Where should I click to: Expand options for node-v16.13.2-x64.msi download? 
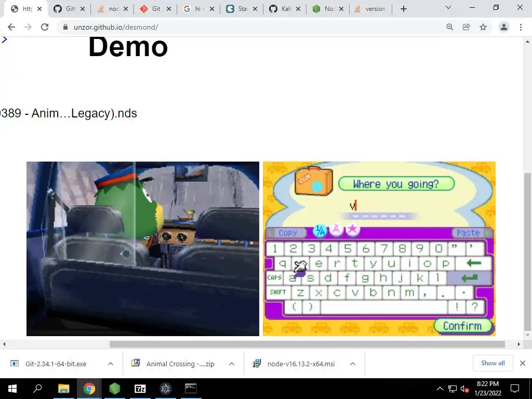coord(353,364)
